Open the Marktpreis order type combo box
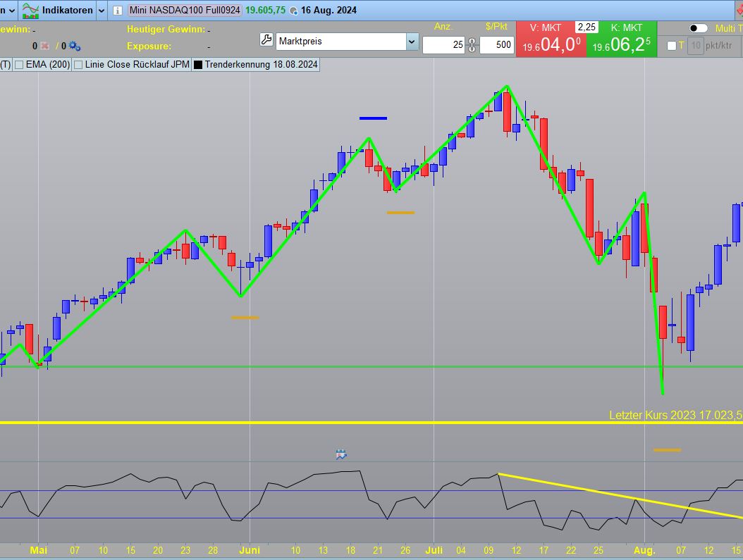Screen dimensions: 743x560 (346, 42)
